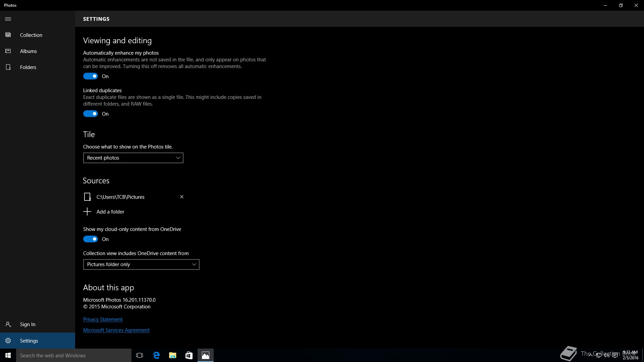This screenshot has width=644, height=362.
Task: Click the Sources section heading
Action: click(x=96, y=181)
